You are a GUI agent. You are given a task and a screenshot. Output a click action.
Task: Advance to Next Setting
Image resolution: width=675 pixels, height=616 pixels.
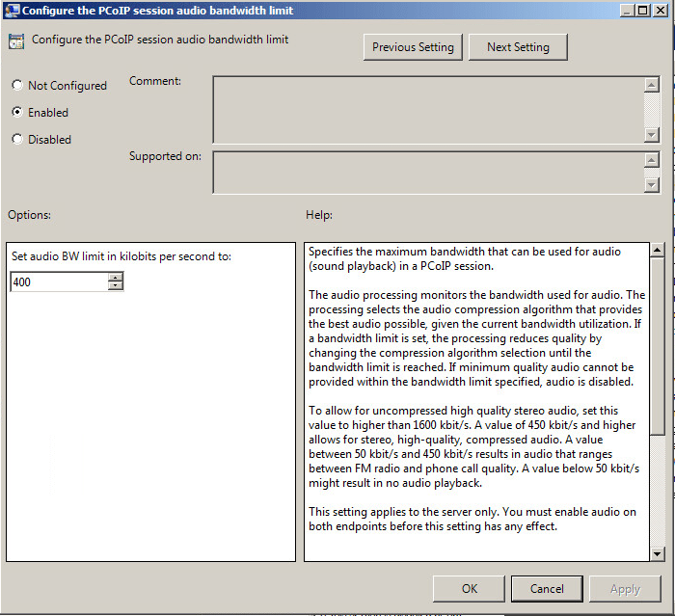(518, 47)
